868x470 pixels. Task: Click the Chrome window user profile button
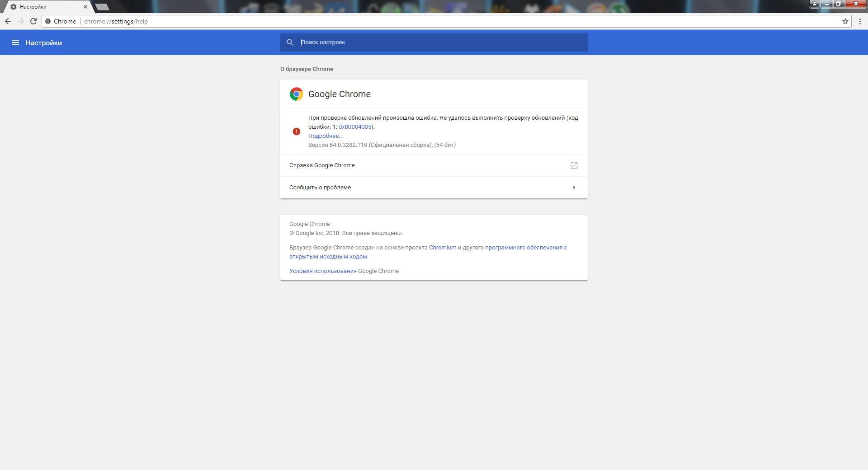(814, 4)
